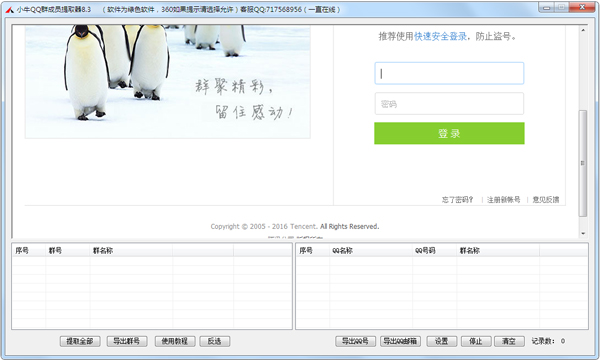600x360 pixels.
Task: Open the 快速安全登录 link
Action: [x=440, y=36]
